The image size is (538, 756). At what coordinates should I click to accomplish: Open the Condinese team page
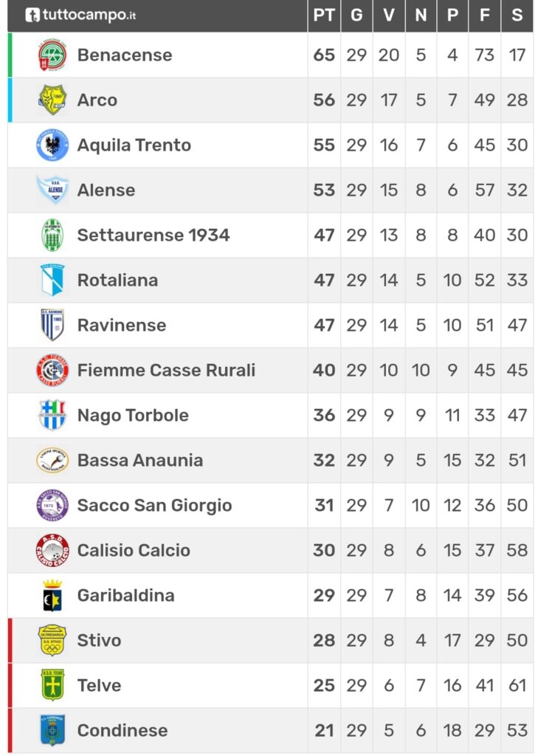pyautogui.click(x=123, y=730)
